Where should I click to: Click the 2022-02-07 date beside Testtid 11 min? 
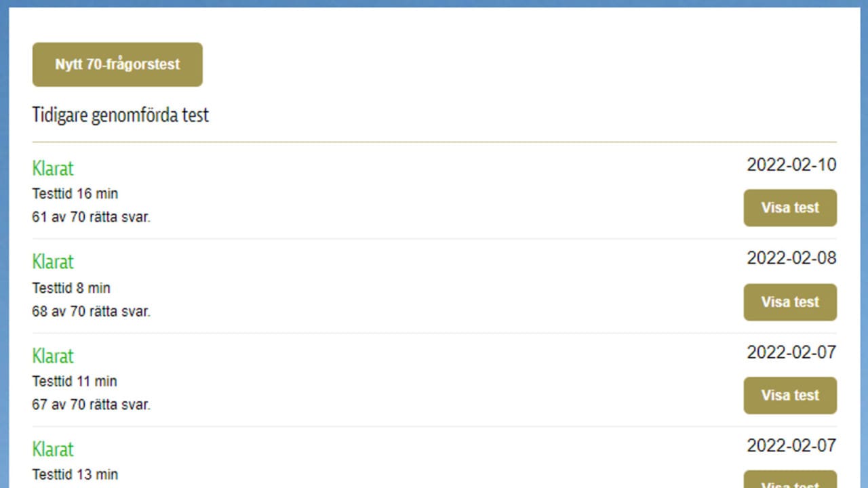[791, 352]
